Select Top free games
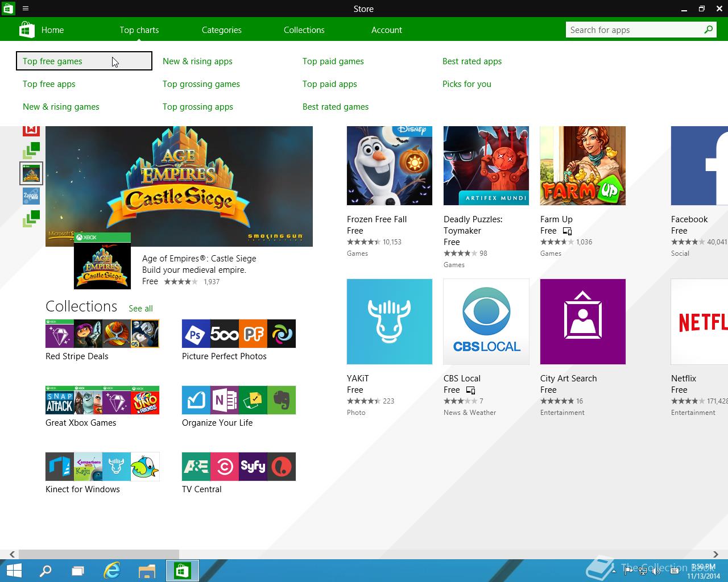The image size is (728, 582). [x=84, y=61]
